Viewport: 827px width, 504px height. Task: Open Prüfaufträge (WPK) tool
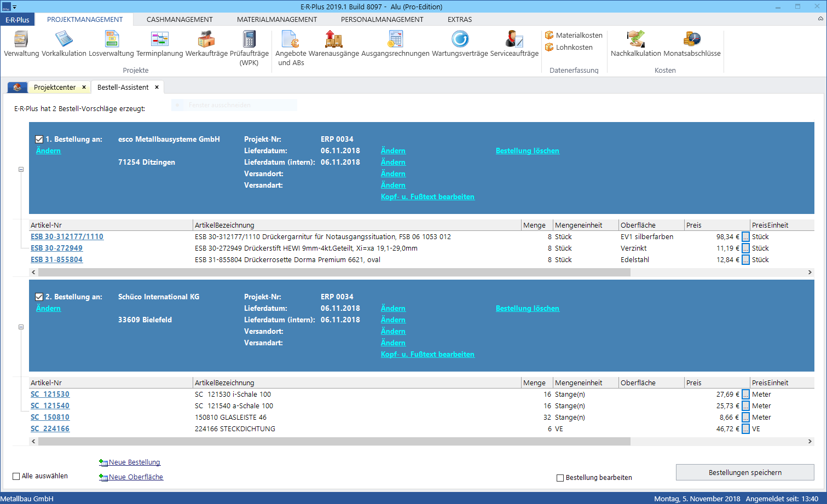[249, 48]
